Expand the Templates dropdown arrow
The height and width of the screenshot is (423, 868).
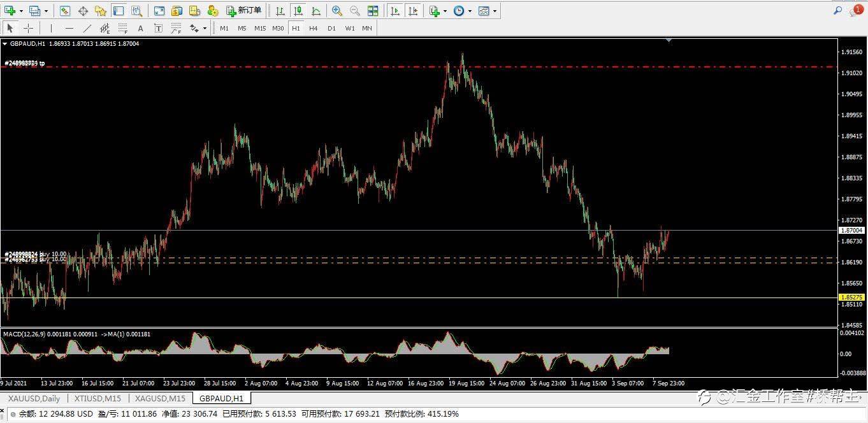[x=495, y=11]
